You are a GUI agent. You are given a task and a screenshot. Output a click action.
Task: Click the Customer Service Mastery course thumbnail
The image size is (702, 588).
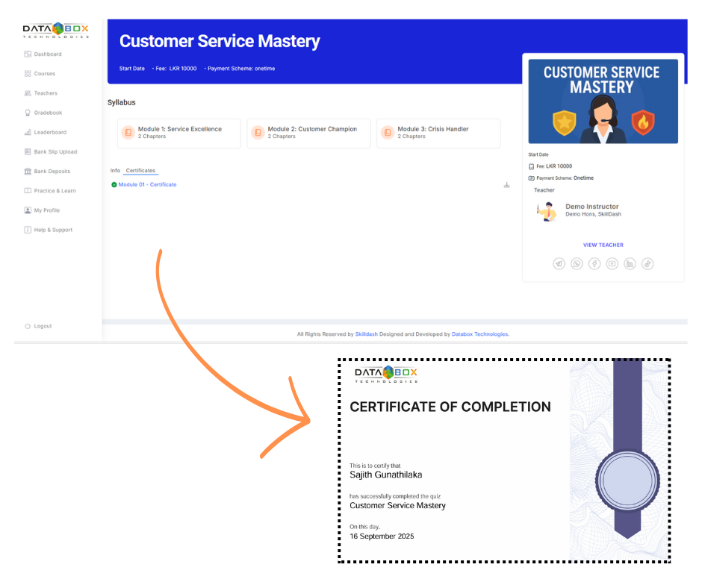pyautogui.click(x=603, y=101)
